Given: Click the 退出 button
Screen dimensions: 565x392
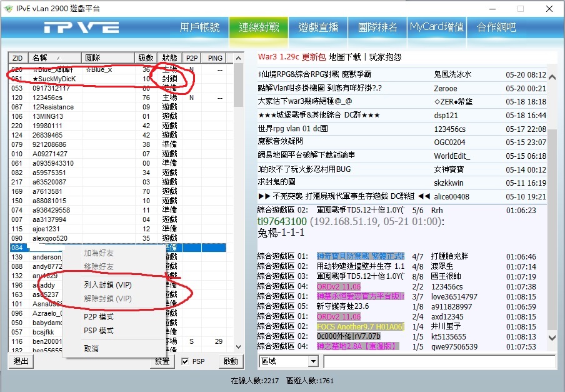Looking at the screenshot, I should click(21, 361).
